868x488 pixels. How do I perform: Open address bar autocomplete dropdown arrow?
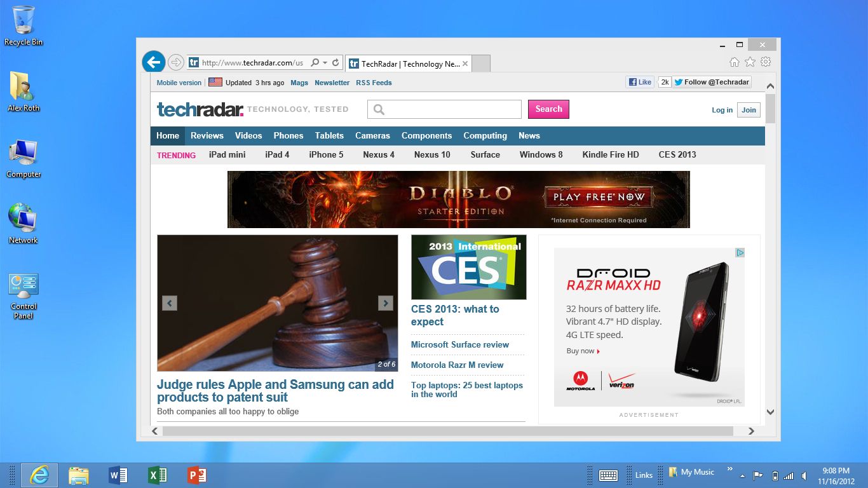coord(325,63)
